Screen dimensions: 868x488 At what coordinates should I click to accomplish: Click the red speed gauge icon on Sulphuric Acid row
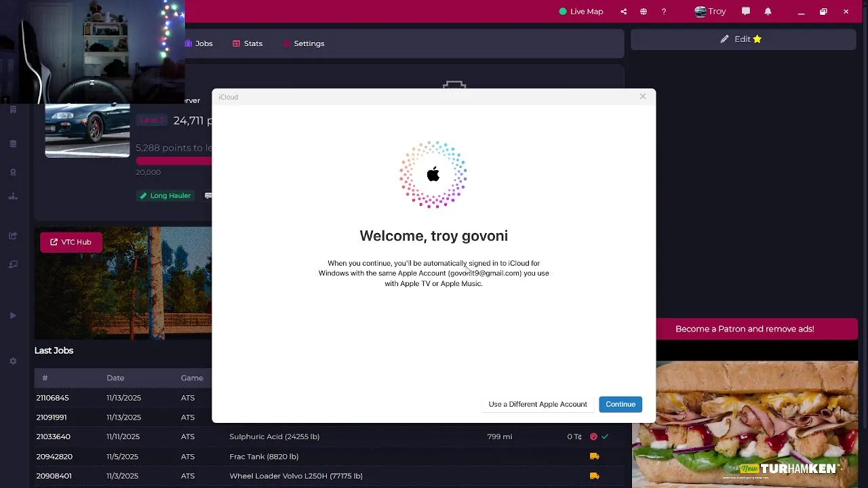click(x=593, y=436)
